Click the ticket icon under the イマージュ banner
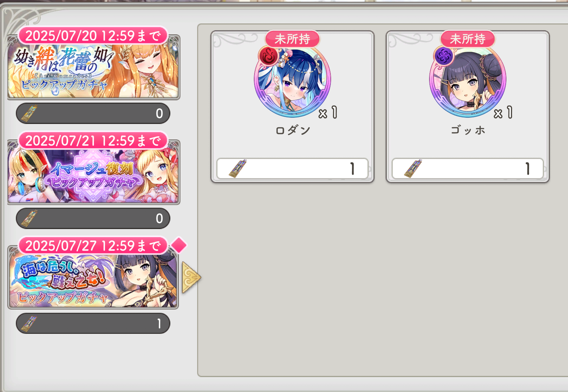The height and width of the screenshot is (392, 568). click(30, 218)
